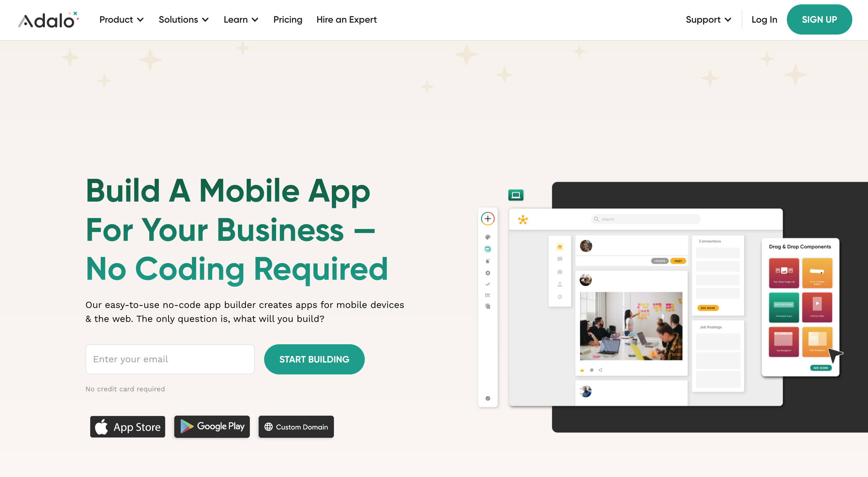This screenshot has width=868, height=477.
Task: Click the email input field
Action: 170,359
